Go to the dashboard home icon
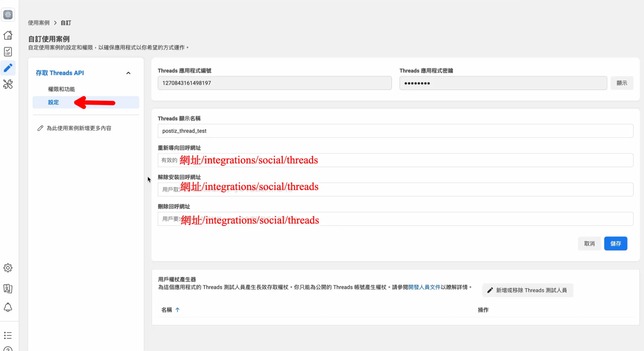The height and width of the screenshot is (351, 644). tap(8, 35)
